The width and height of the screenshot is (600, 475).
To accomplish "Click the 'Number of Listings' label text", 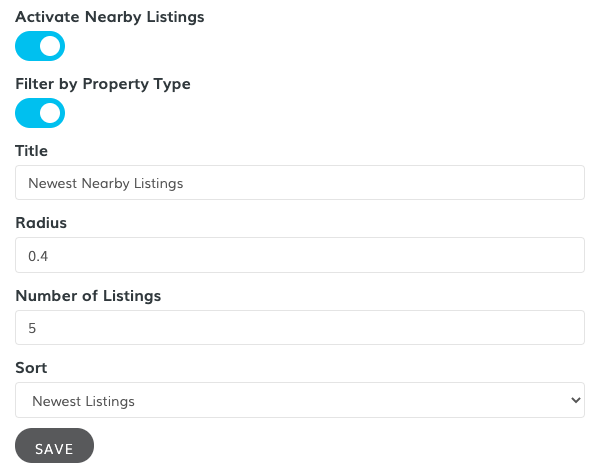I will 88,295.
